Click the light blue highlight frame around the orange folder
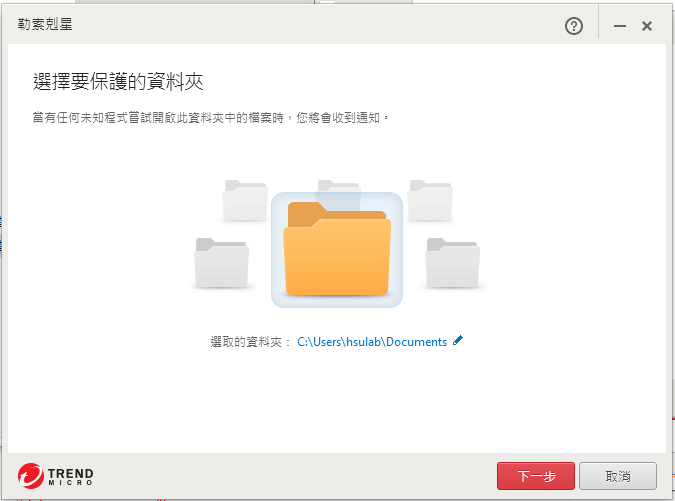The image size is (675, 501). (x=337, y=250)
